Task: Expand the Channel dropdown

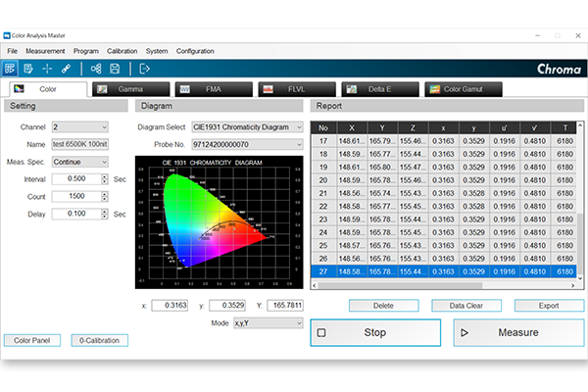Action: point(80,127)
